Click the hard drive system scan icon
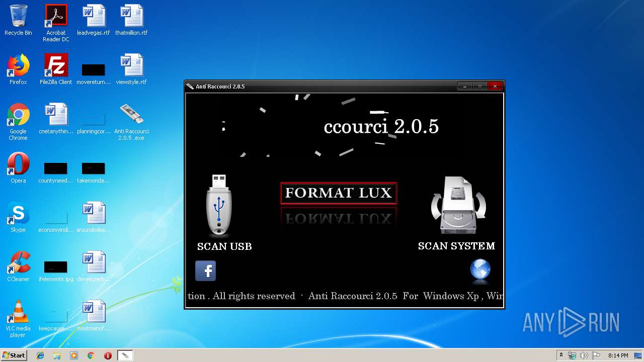The height and width of the screenshot is (362, 644). 458,205
